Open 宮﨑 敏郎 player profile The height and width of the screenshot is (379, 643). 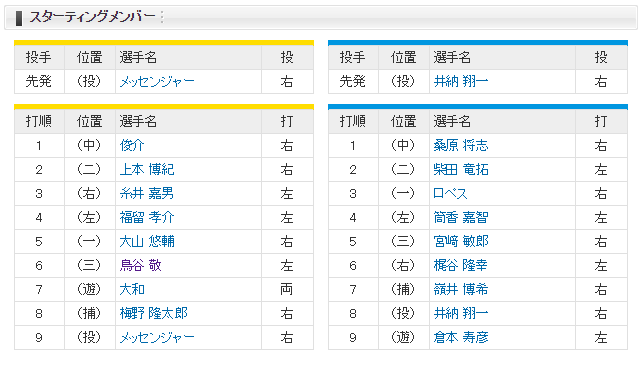[x=461, y=241]
